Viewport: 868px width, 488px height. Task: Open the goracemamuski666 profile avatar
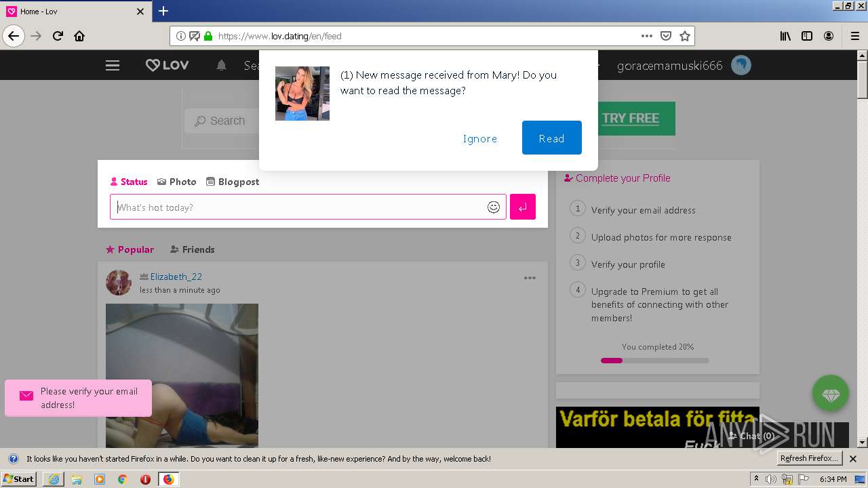click(741, 66)
